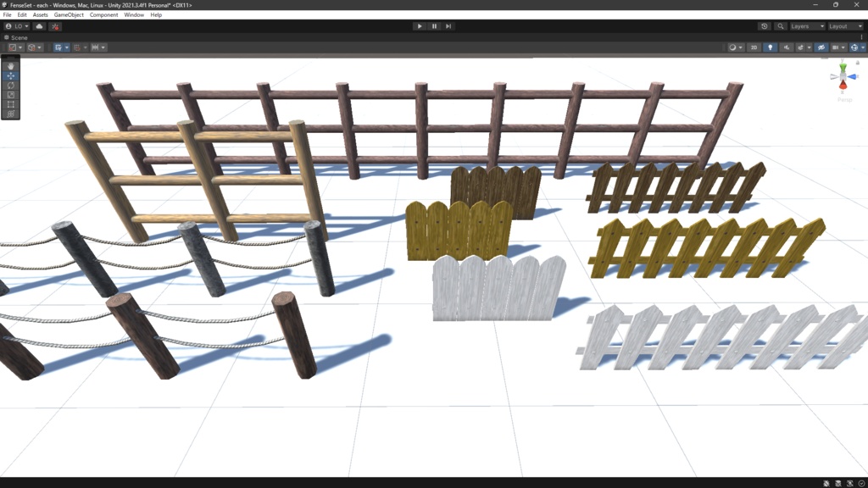Select the Rotate tool
The image size is (868, 488).
point(10,86)
